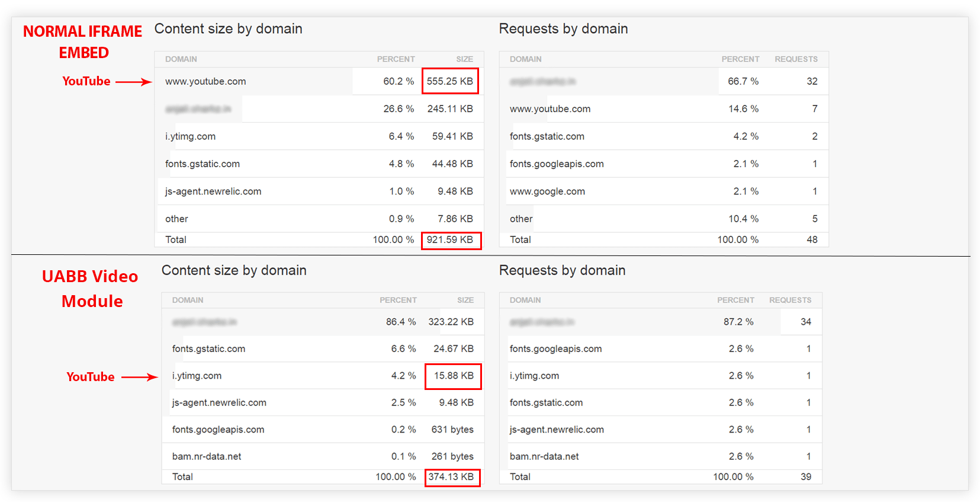The width and height of the screenshot is (980, 502).
Task: Click the red arrow pointing to i.ytimg.com
Action: pos(140,377)
